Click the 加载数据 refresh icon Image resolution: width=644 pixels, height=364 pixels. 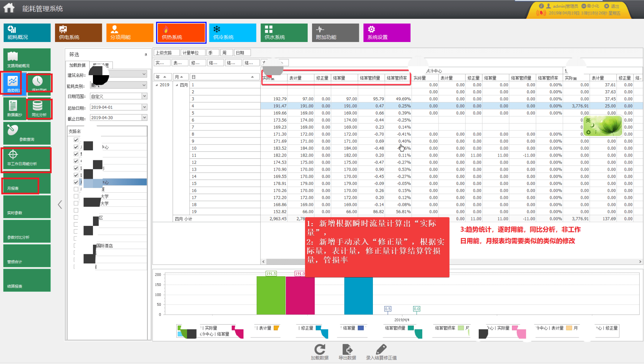(320, 352)
